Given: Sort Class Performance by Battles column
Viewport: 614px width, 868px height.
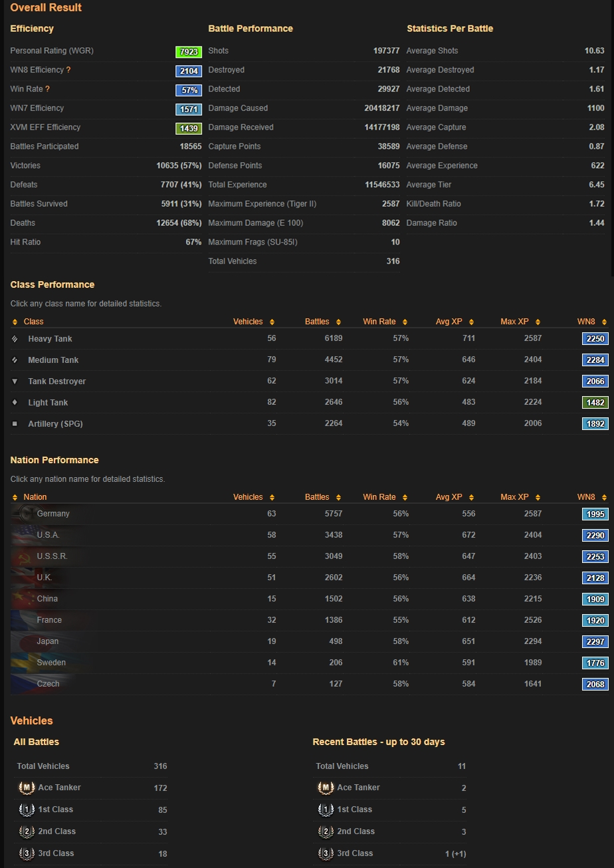Looking at the screenshot, I should tap(322, 322).
